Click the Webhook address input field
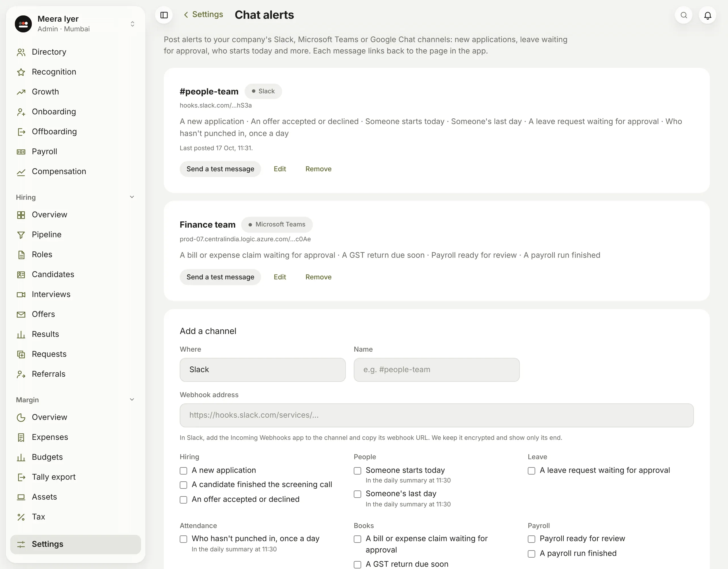Image resolution: width=728 pixels, height=569 pixels. pyautogui.click(x=436, y=415)
